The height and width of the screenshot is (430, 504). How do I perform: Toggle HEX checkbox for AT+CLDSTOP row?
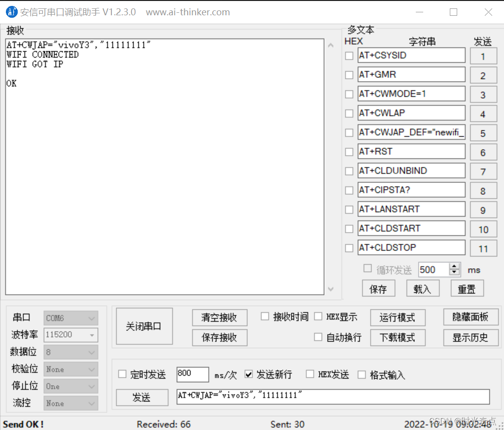tap(349, 248)
